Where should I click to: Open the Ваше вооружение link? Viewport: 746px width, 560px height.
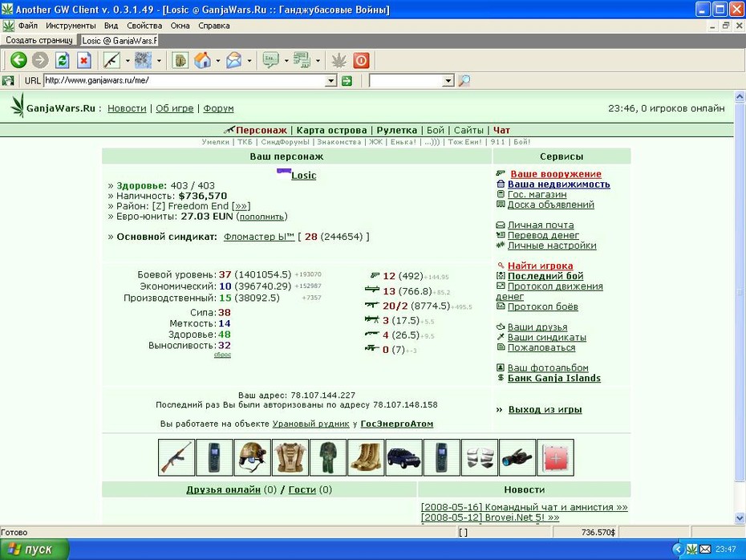(555, 173)
